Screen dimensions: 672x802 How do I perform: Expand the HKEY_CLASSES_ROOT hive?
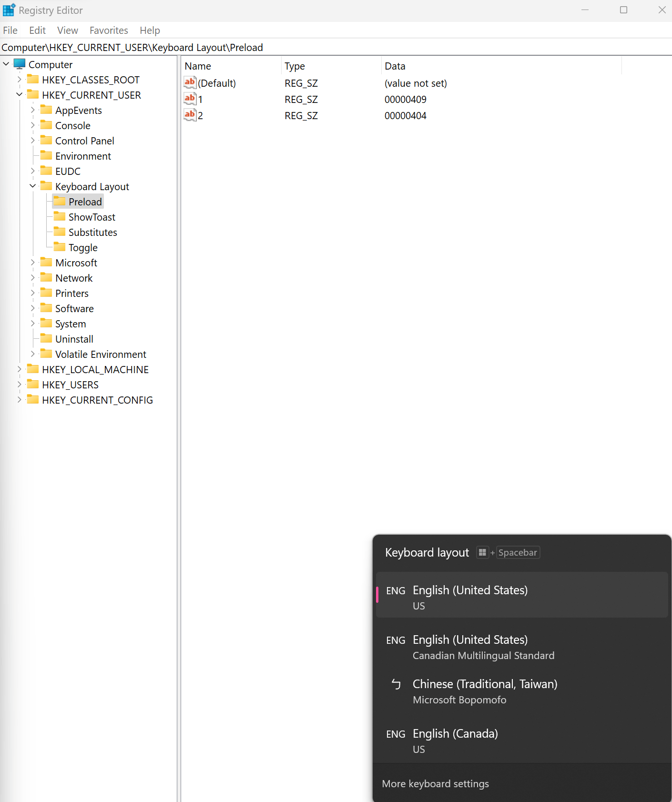[x=20, y=80]
